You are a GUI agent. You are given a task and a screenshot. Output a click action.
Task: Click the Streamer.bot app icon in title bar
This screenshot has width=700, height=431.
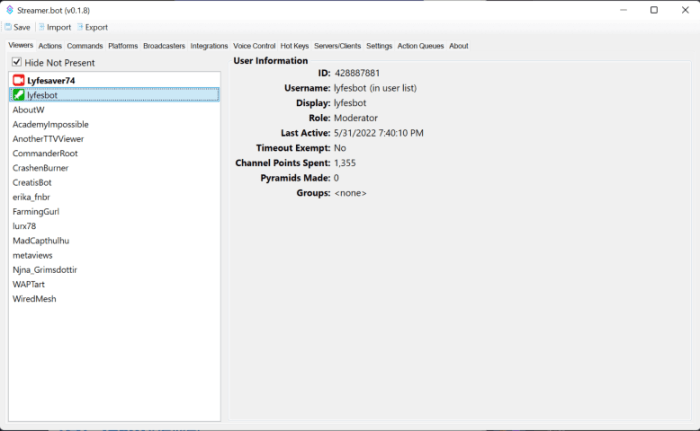pyautogui.click(x=9, y=10)
